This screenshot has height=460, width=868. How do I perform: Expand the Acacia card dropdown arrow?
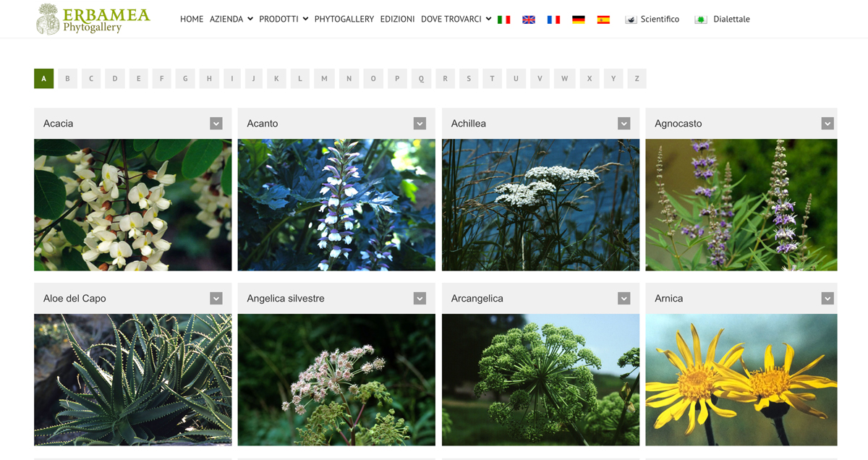coord(216,124)
